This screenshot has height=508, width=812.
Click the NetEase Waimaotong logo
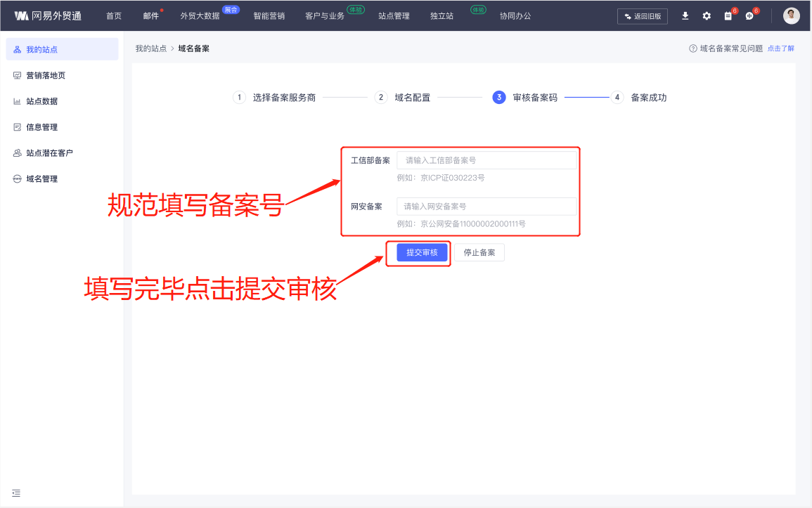coord(48,15)
